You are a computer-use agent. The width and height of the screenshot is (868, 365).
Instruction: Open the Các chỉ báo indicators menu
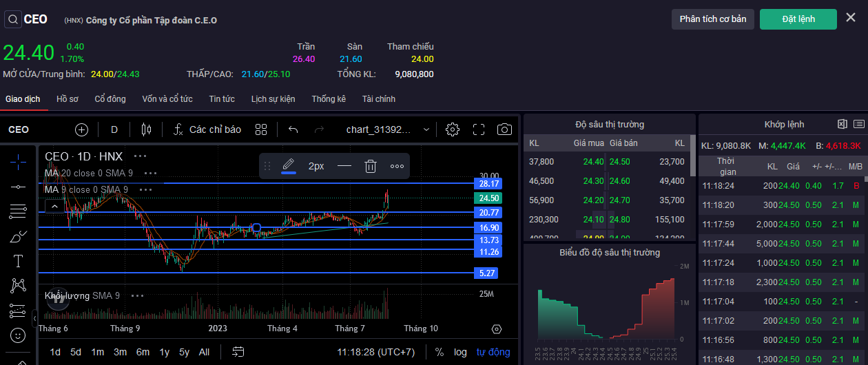(207, 129)
